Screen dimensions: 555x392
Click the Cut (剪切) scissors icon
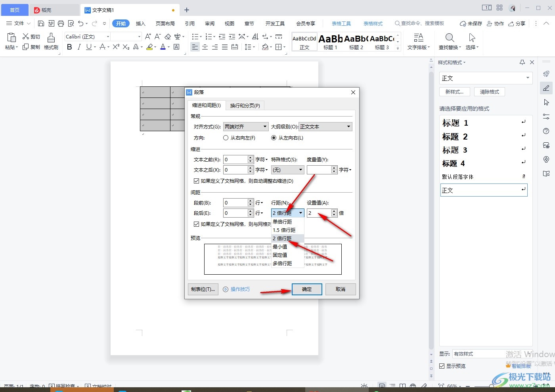click(26, 36)
